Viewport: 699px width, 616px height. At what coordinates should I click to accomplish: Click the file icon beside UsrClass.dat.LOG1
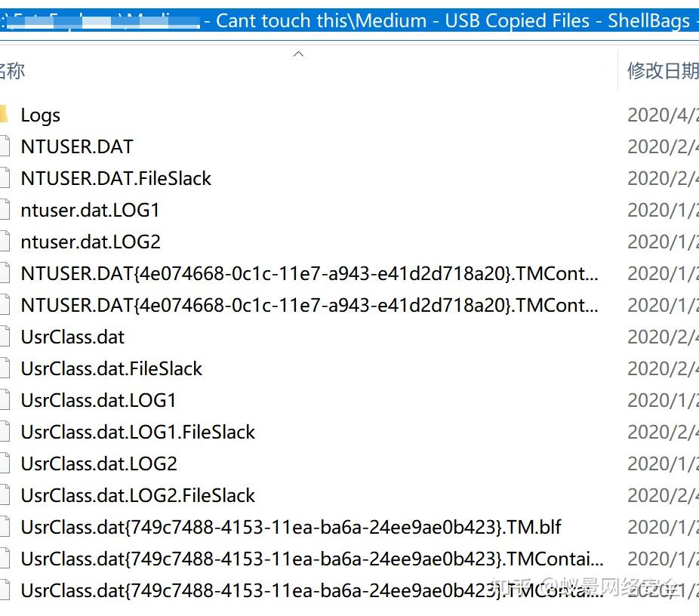tap(5, 400)
